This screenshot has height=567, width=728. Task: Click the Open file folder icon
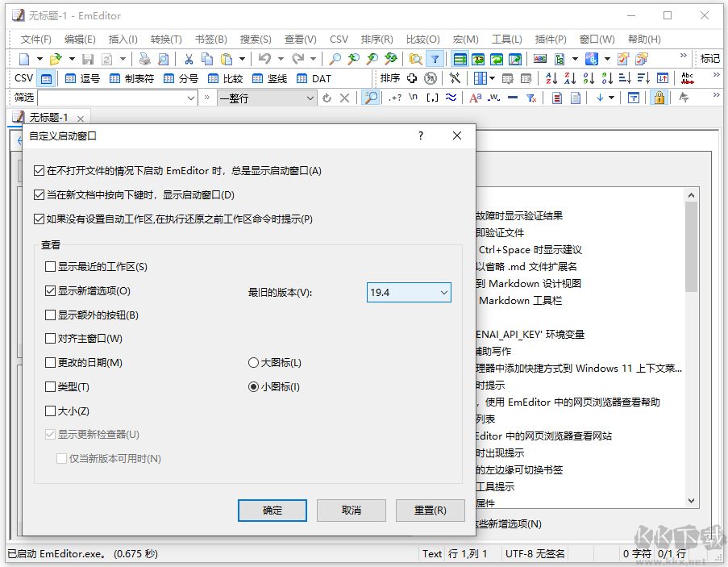click(x=56, y=59)
